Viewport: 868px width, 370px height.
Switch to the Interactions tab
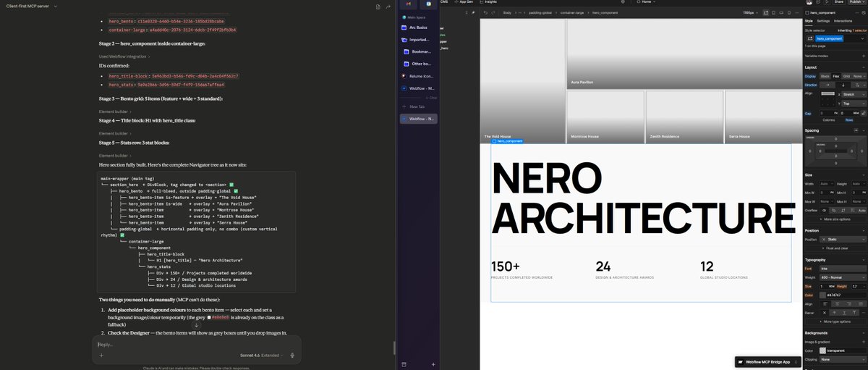tap(843, 21)
